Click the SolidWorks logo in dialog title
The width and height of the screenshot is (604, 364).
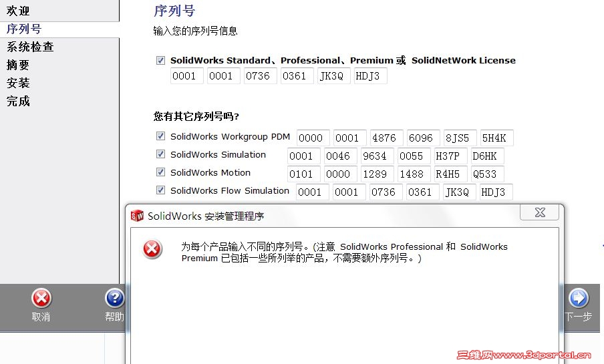pos(137,216)
